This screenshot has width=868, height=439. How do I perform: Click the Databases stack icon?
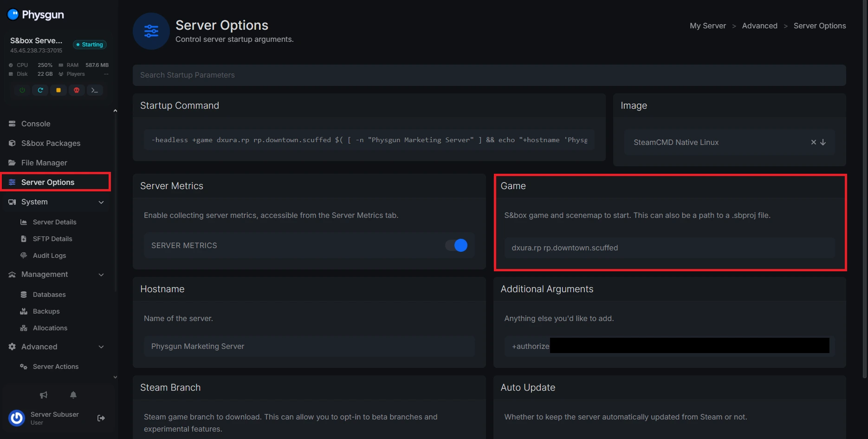pyautogui.click(x=24, y=295)
